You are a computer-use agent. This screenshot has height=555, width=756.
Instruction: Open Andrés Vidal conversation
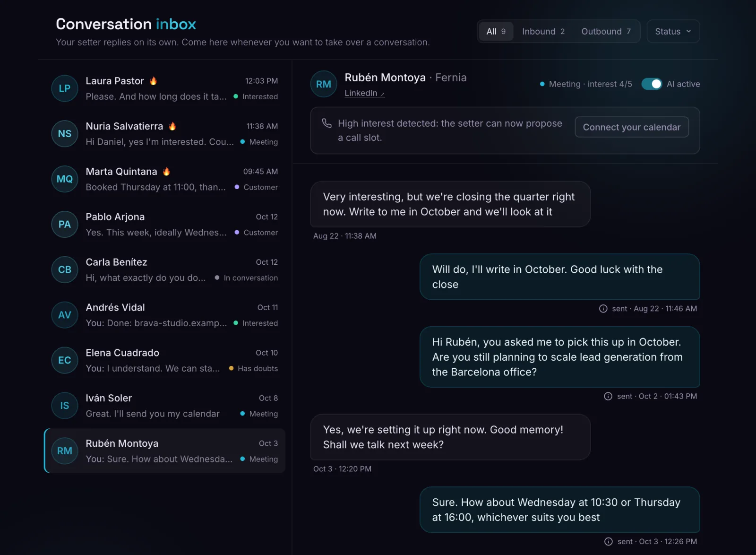[x=164, y=315]
